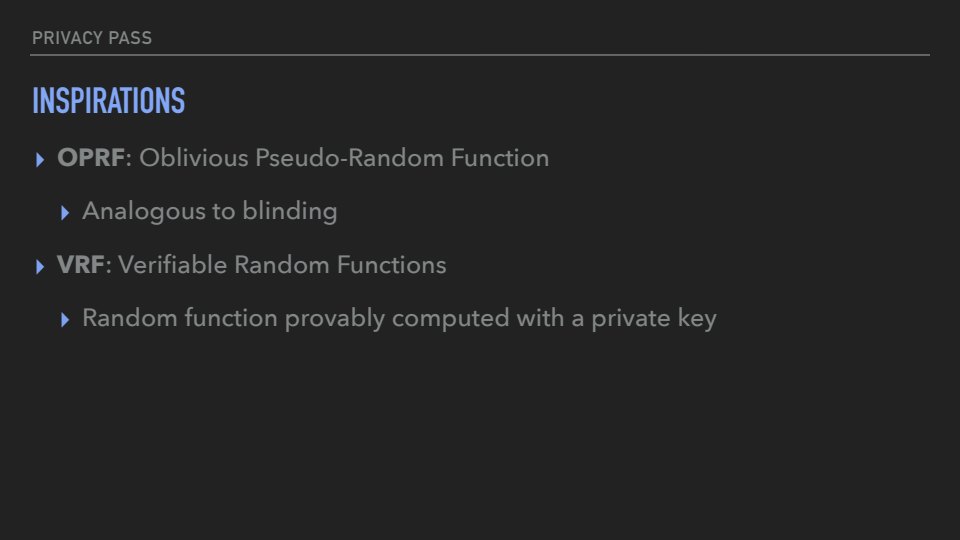Select the PRIVACY PASS header text
Viewport: 960px width, 540px height.
(92, 38)
